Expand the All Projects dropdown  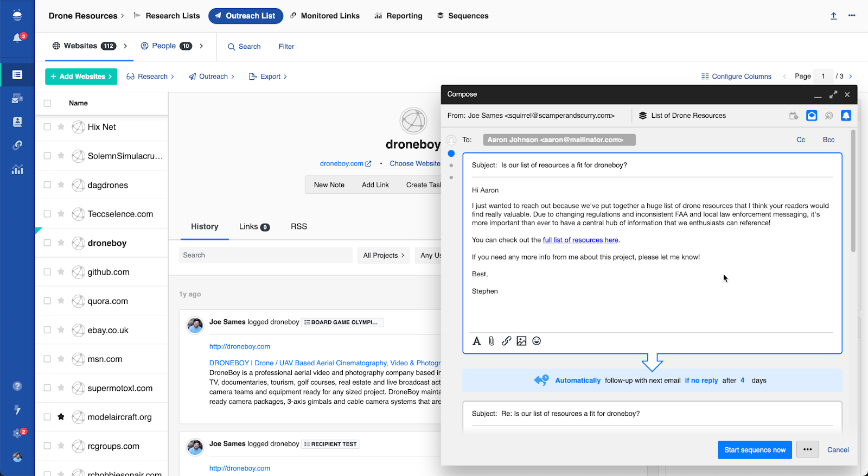click(384, 255)
